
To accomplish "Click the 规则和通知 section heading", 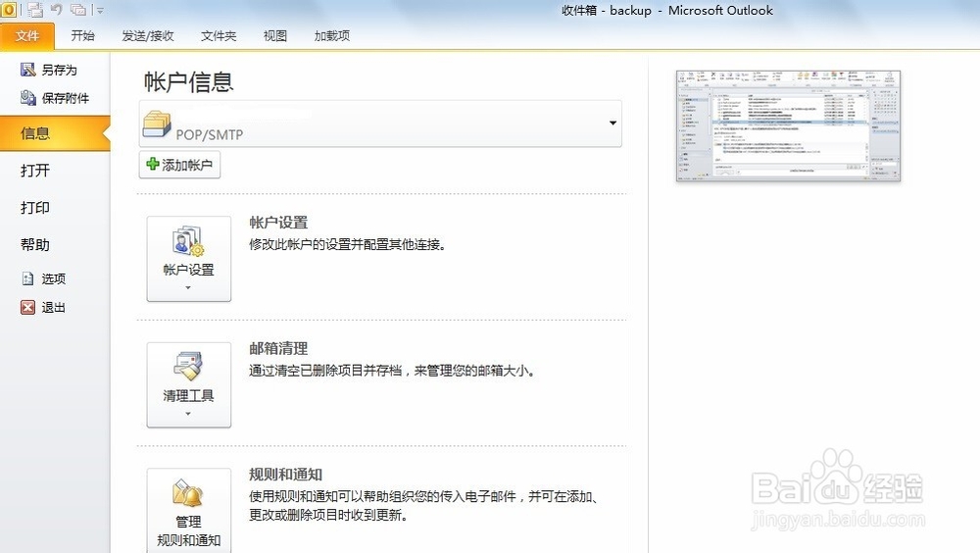I will (285, 475).
